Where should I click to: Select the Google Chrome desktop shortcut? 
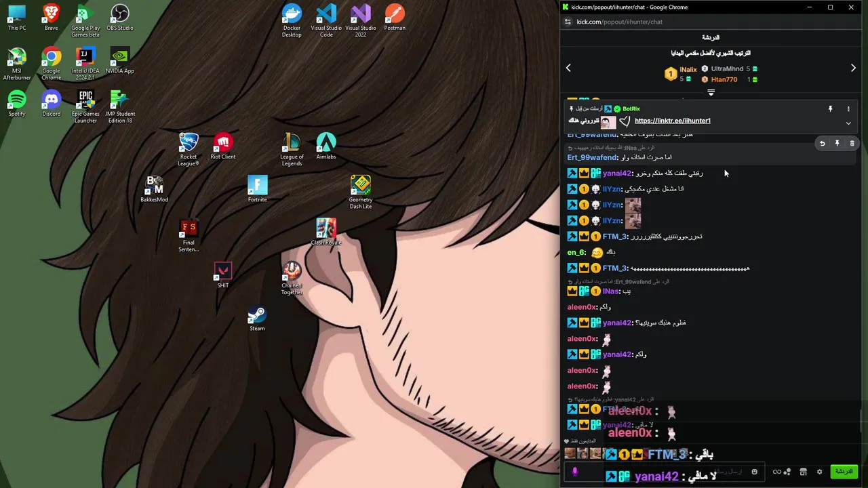[x=51, y=64]
